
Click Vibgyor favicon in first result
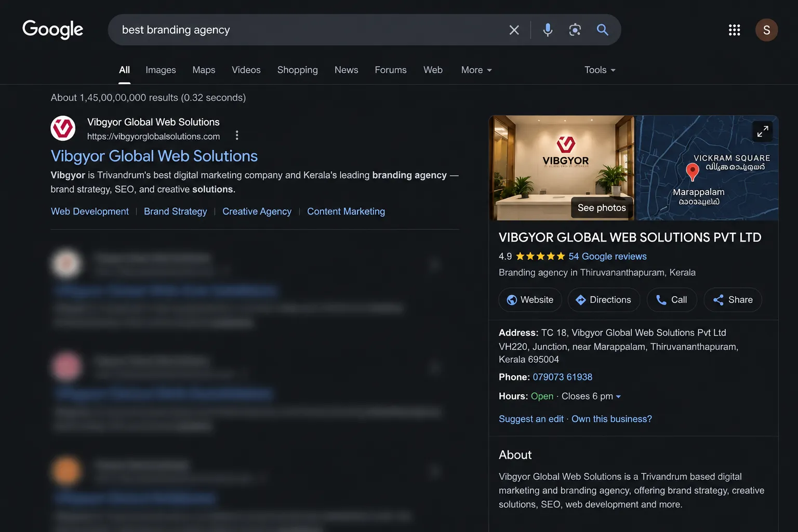click(63, 128)
